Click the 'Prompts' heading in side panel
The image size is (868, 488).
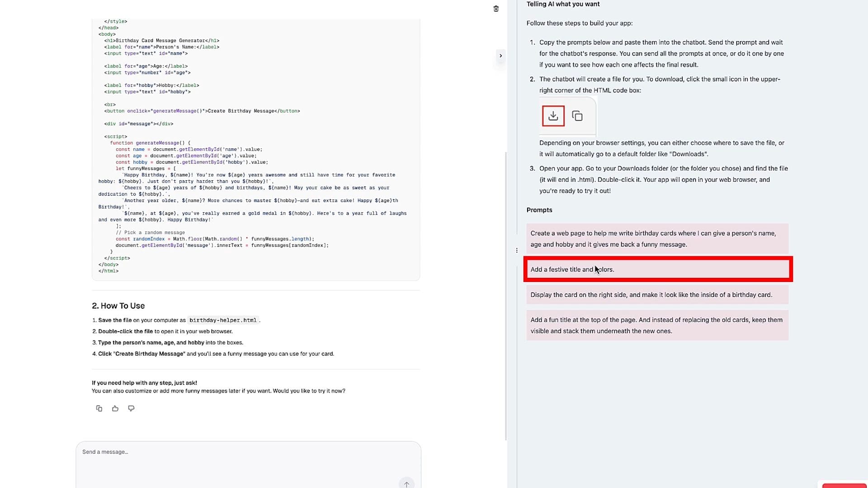(539, 210)
